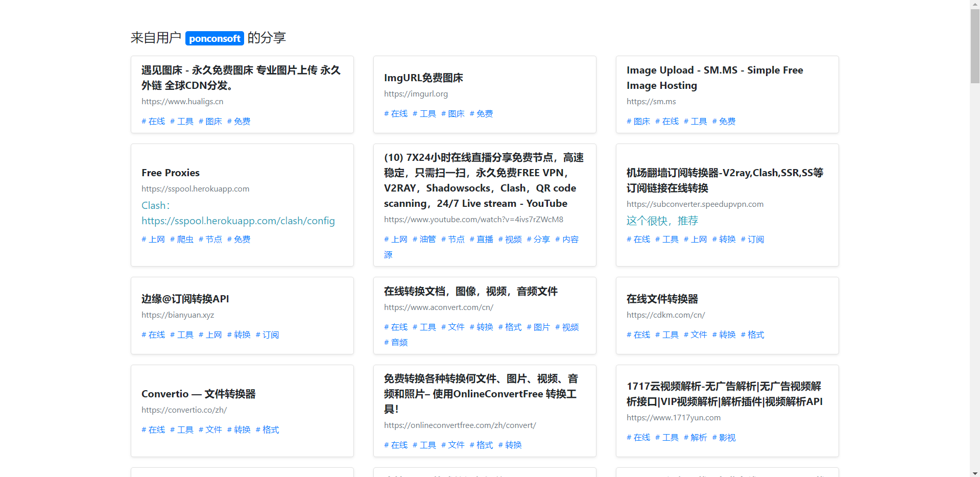
Task: Visit subconverter.speedupvpn.com URL
Action: coord(695,204)
